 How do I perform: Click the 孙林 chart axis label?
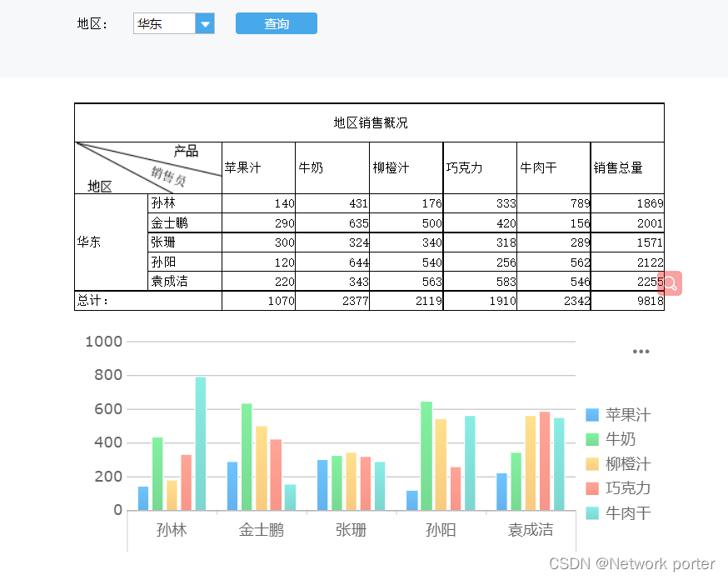pos(172,530)
